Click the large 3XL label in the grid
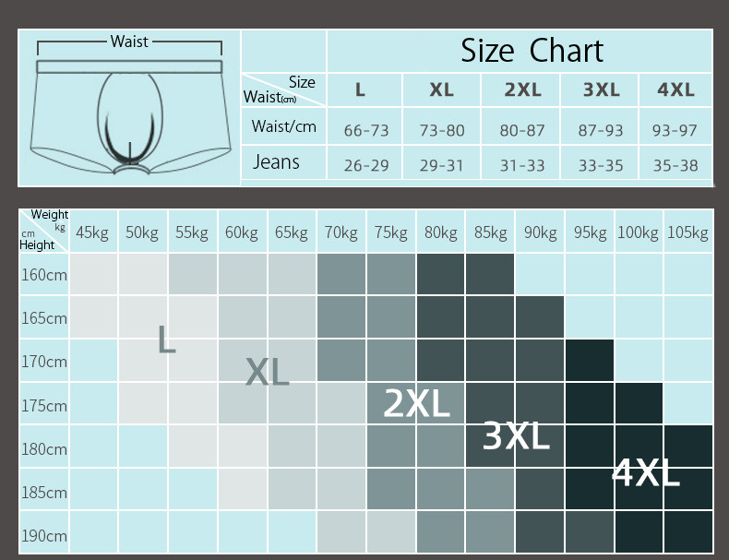Viewport: 729px width, 560px height. click(516, 437)
